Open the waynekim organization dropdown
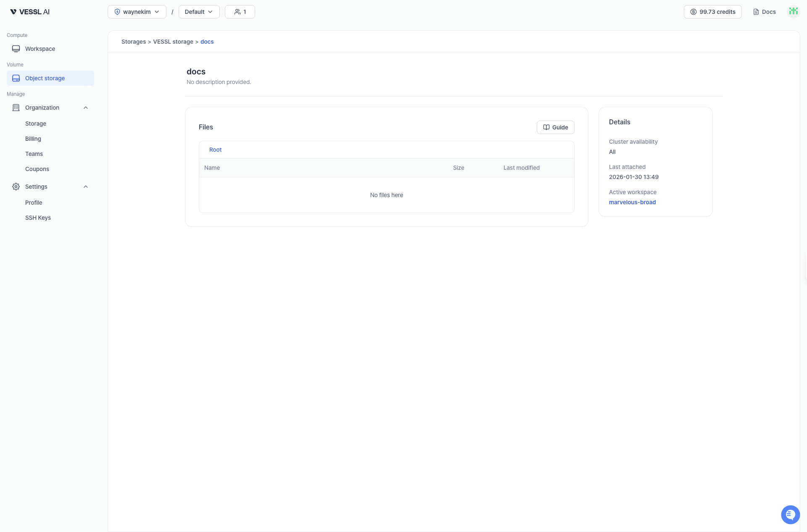This screenshot has height=532, width=807. 137,12
